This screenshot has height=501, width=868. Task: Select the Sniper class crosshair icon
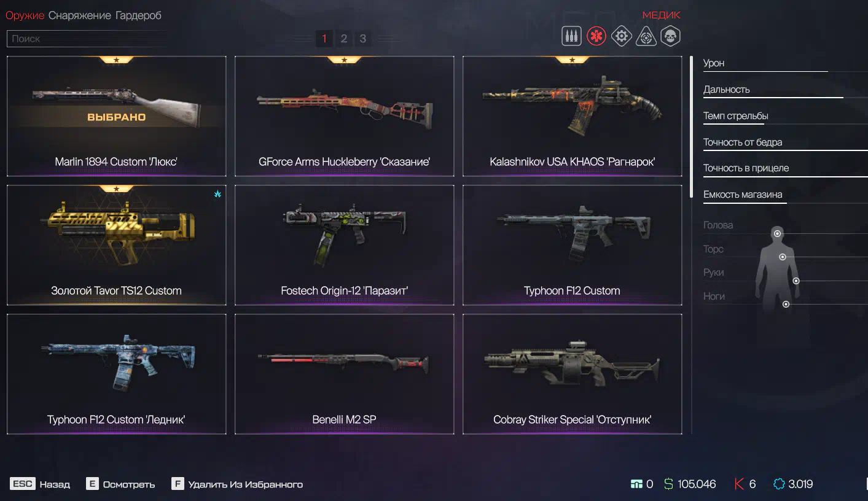(x=646, y=36)
